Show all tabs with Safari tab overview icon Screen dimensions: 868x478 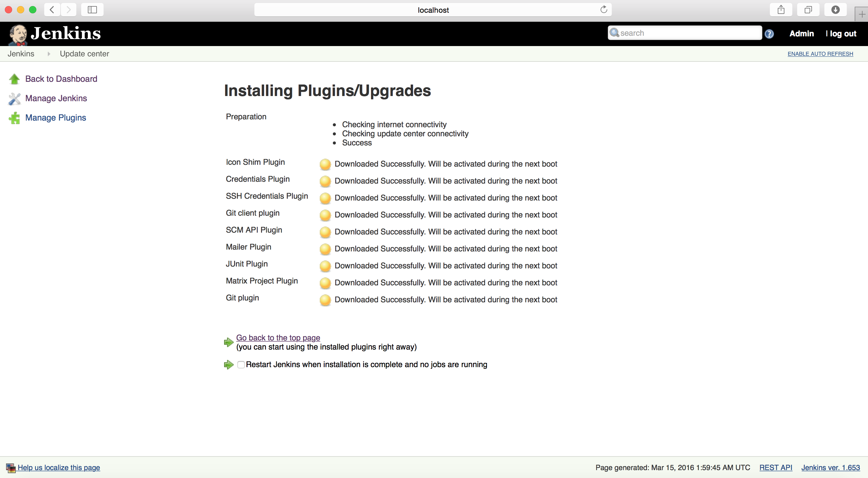808,10
